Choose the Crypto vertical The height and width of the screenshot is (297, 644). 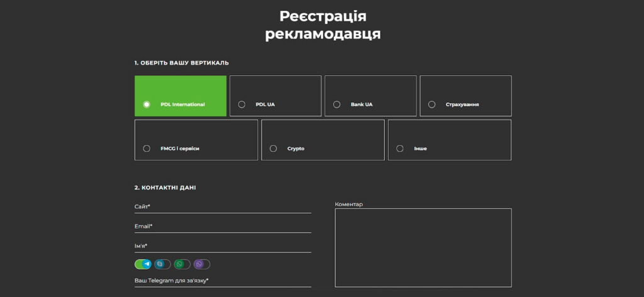(x=323, y=140)
